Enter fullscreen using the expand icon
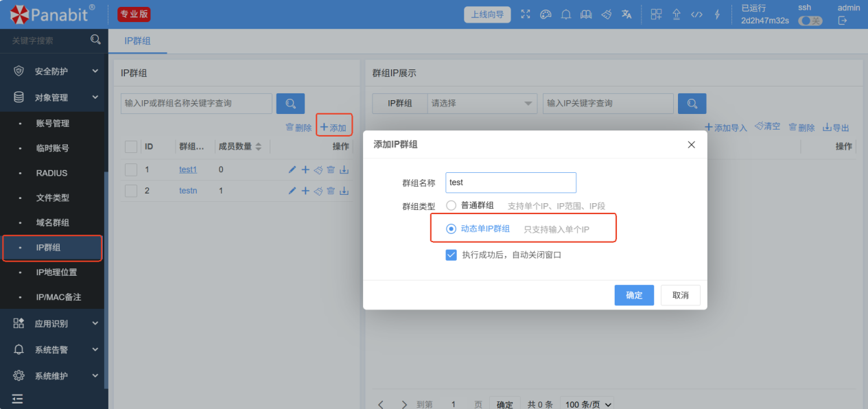This screenshot has width=868, height=409. (x=526, y=14)
